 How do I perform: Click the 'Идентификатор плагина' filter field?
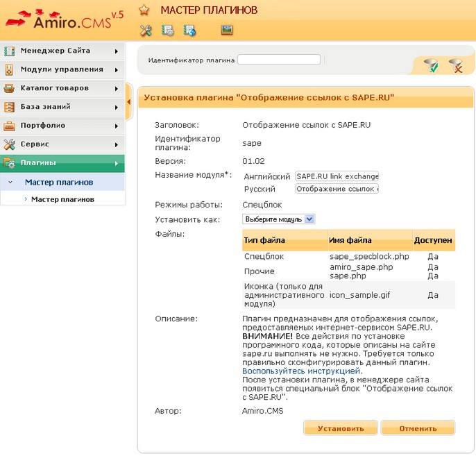(279, 60)
